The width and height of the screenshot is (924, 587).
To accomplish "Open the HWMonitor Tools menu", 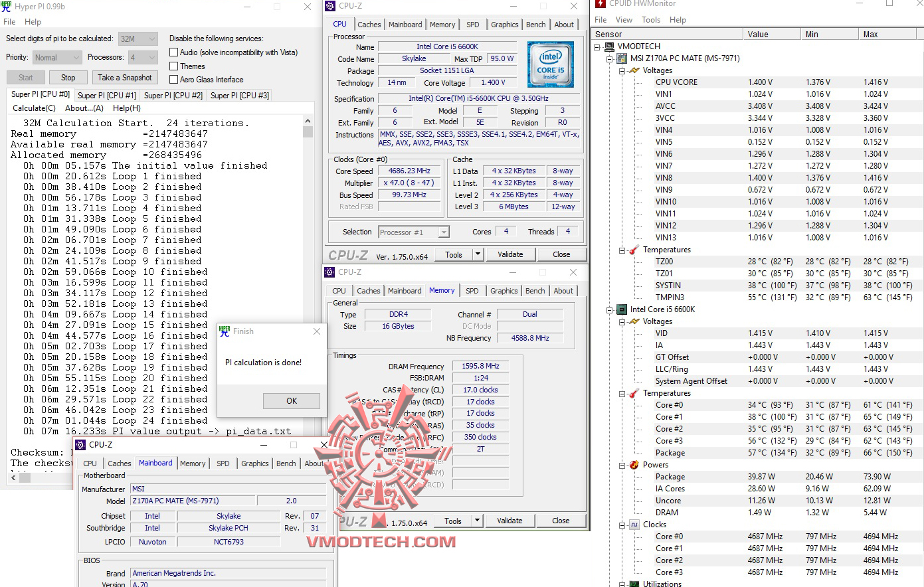I will [651, 20].
